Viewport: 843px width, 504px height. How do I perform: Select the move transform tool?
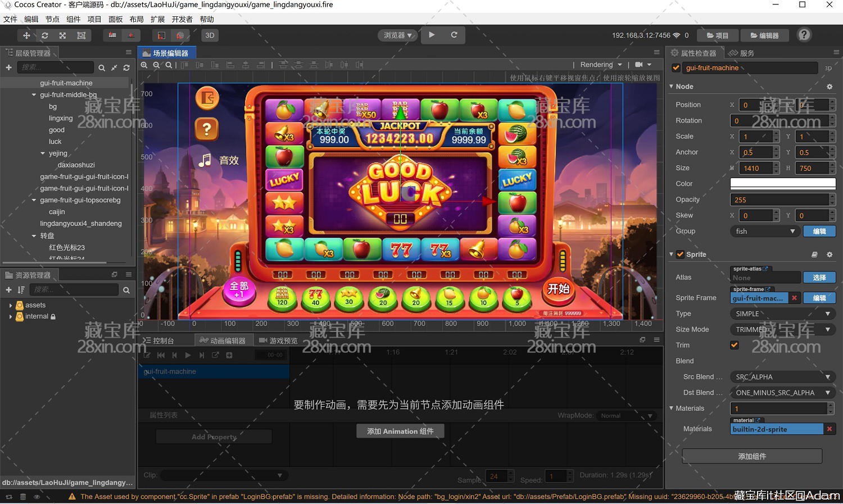pyautogui.click(x=26, y=35)
